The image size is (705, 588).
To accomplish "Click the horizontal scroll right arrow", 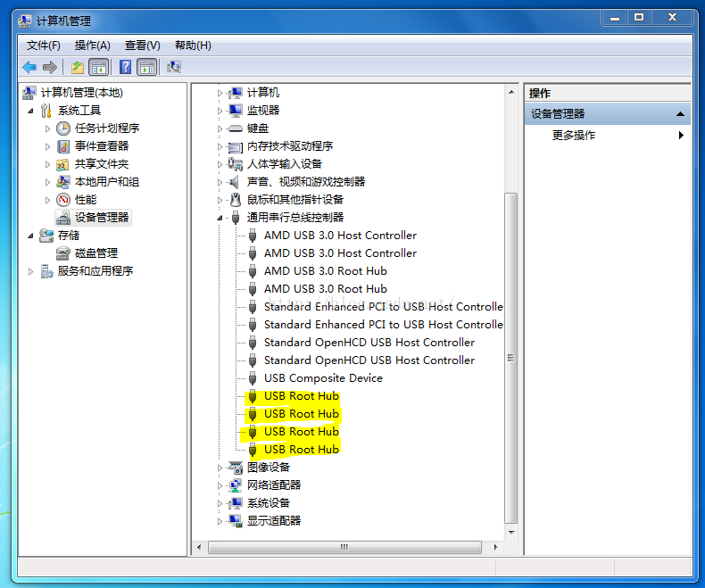I will pyautogui.click(x=495, y=548).
